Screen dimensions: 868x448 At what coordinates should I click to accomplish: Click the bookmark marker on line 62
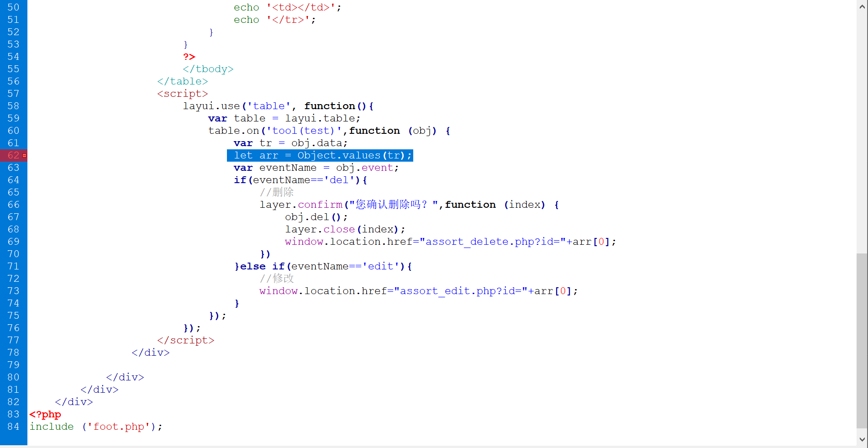coord(24,156)
